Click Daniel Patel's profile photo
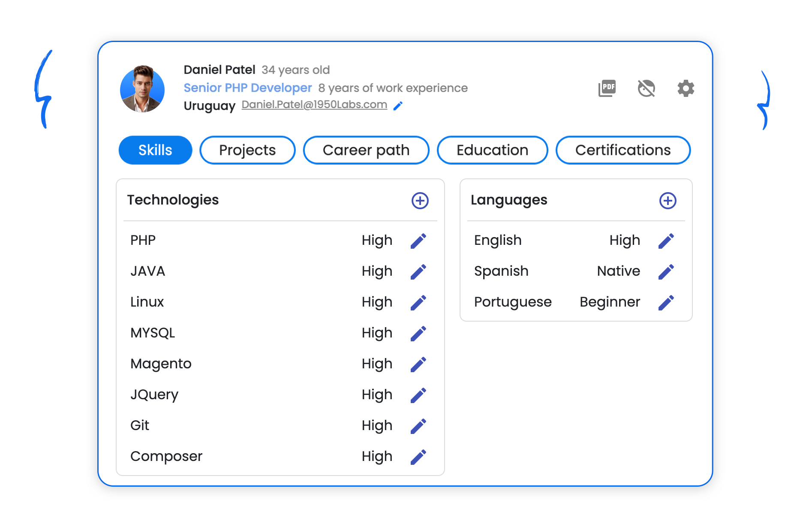 [x=142, y=89]
